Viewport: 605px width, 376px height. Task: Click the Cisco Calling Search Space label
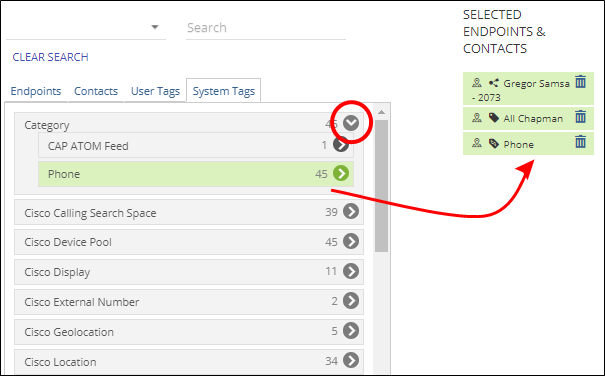[90, 213]
